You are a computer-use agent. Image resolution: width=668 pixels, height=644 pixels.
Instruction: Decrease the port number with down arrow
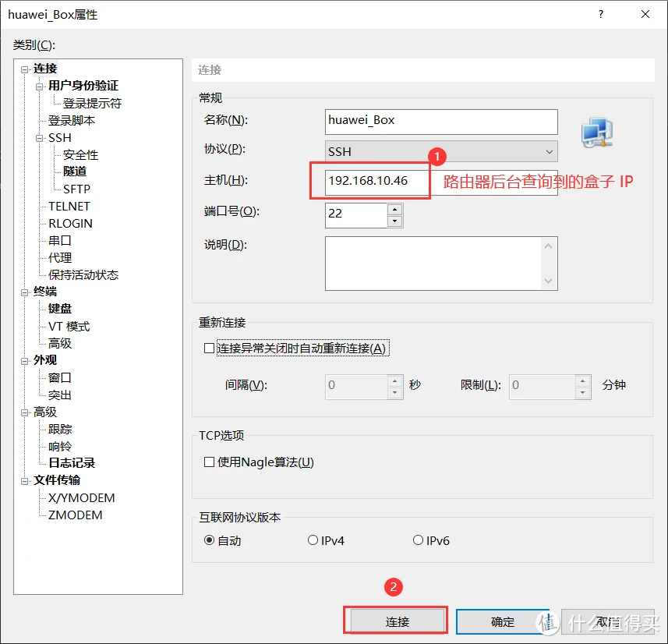[x=395, y=221]
